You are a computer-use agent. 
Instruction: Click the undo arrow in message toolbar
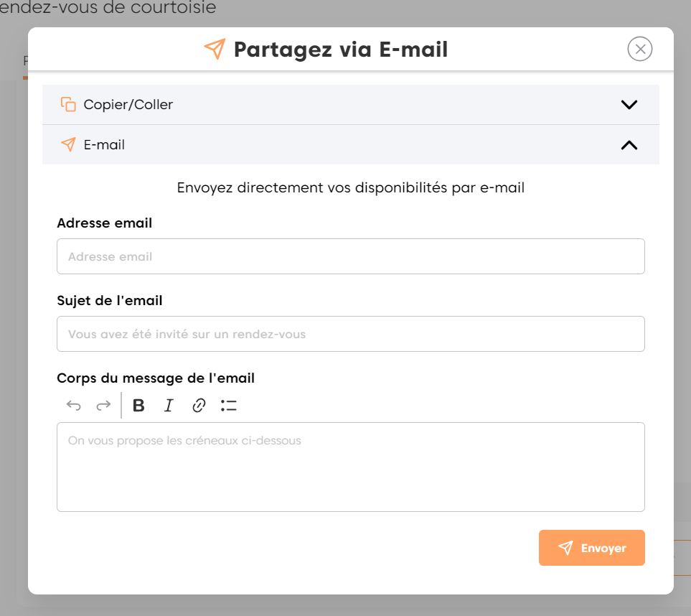pyautogui.click(x=74, y=406)
